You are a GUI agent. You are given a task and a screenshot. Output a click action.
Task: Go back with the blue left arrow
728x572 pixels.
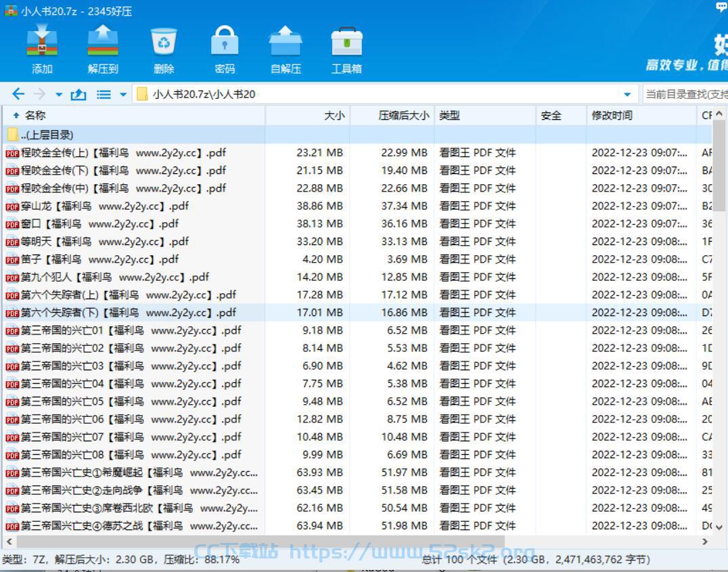click(x=18, y=94)
